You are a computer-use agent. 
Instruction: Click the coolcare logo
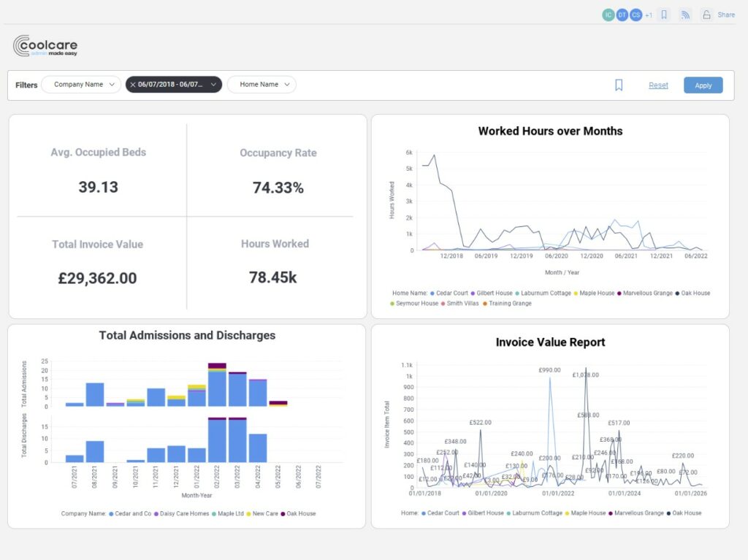(45, 46)
